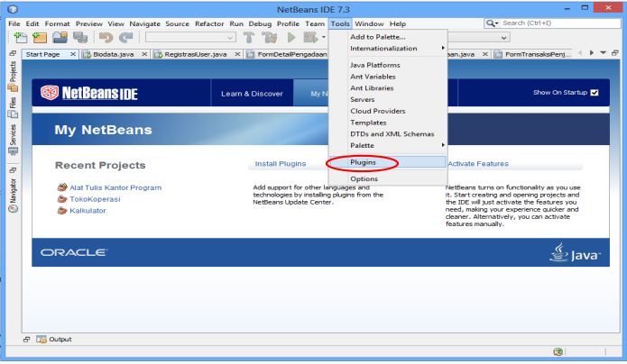Click the Open Project toolbar icon

[x=60, y=38]
